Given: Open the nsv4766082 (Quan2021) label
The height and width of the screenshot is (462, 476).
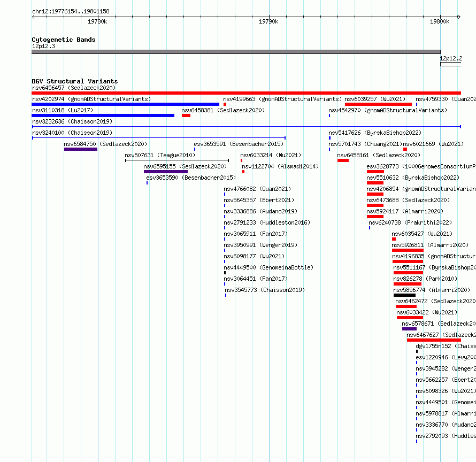Looking at the screenshot, I should point(257,189).
